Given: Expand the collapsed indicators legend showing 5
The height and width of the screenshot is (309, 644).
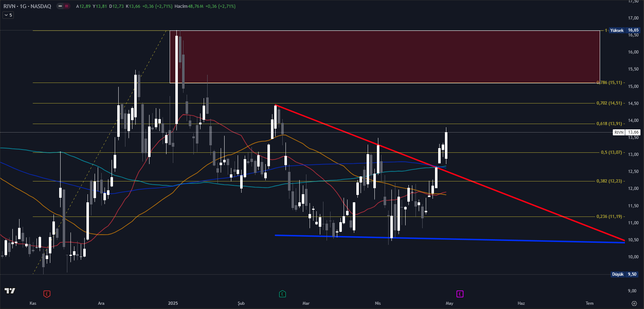Looking at the screenshot, I should 8,15.
